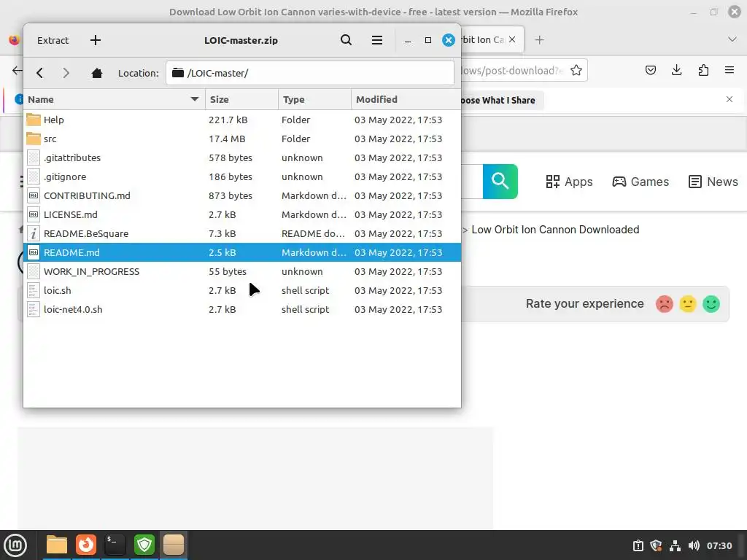The image size is (747, 560).
Task: Sort by Type column header
Action: [x=314, y=99]
